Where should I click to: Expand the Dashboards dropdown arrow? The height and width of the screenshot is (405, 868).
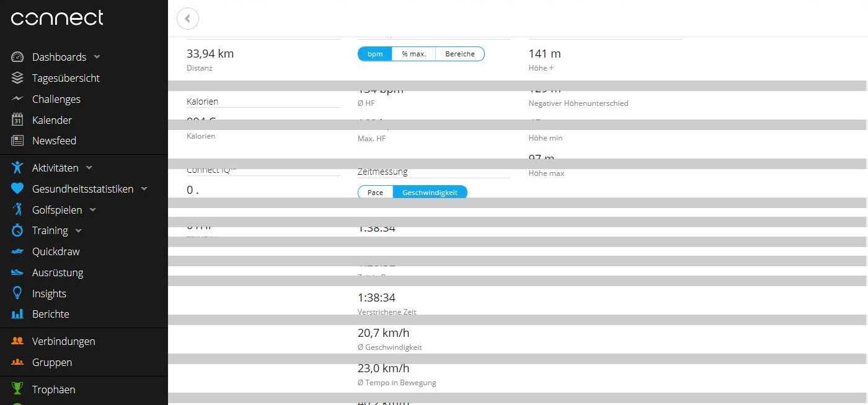(x=97, y=57)
